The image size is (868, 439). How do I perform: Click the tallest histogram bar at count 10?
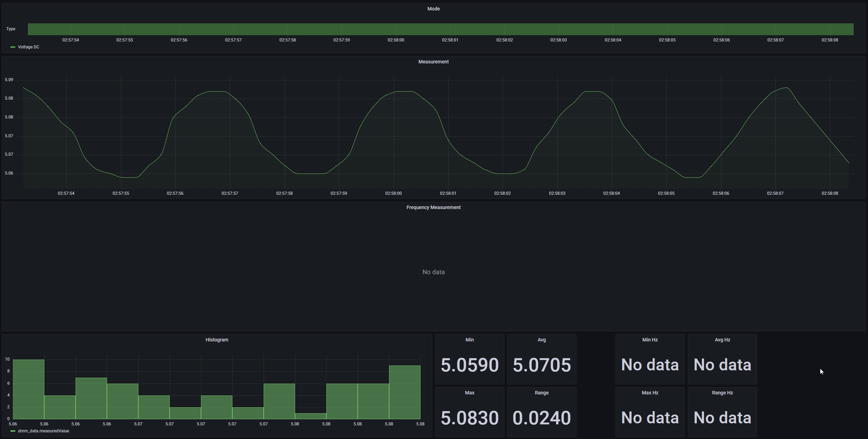click(x=29, y=389)
